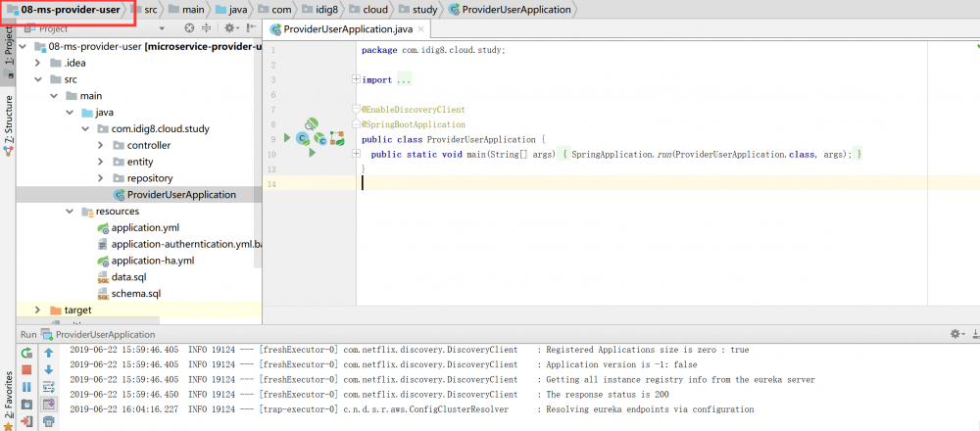Click the camera dump threads icon
The height and width of the screenshot is (431, 980).
(x=26, y=404)
